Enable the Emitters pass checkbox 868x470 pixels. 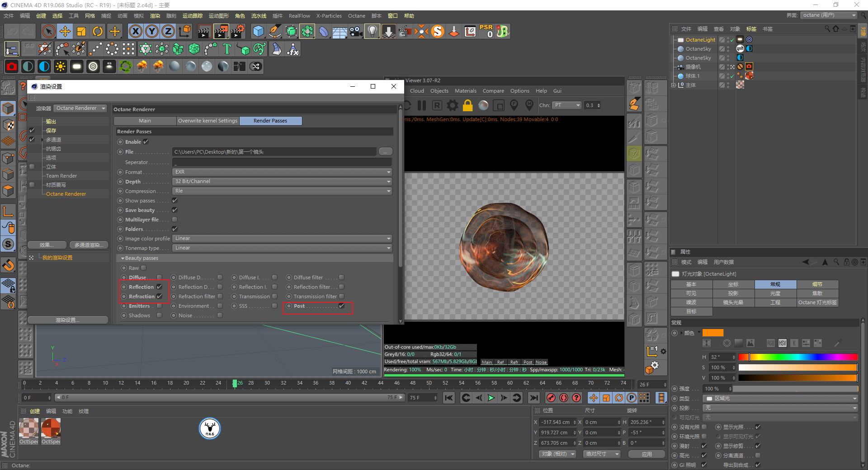pos(159,306)
